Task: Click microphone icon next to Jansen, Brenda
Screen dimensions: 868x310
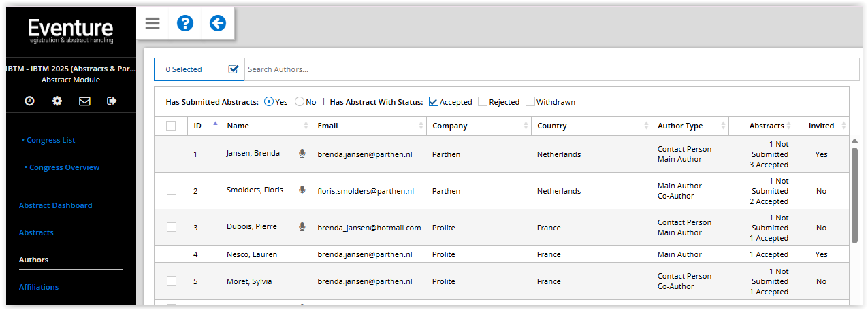Action: coord(302,154)
